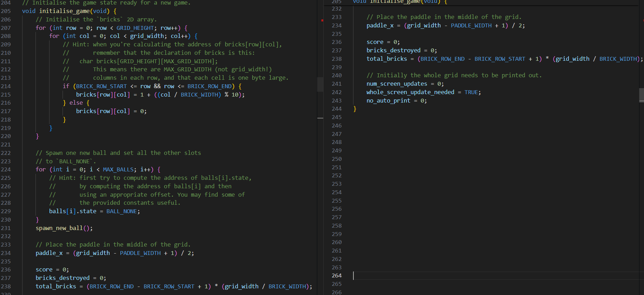The width and height of the screenshot is (644, 295).
Task: Click BALL_NONE at the end of line 229
Action: click(x=121, y=211)
